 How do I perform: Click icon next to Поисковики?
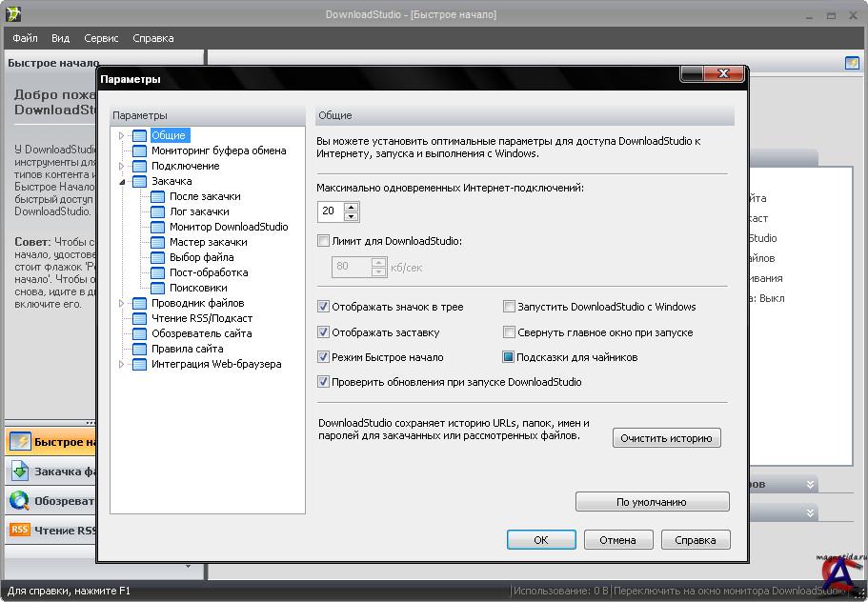[x=158, y=288]
